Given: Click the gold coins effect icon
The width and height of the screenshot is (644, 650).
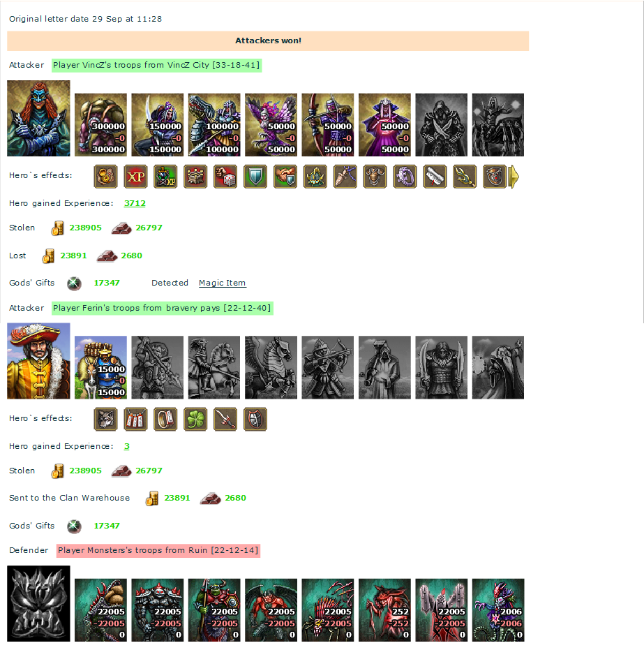Looking at the screenshot, I should (x=105, y=177).
